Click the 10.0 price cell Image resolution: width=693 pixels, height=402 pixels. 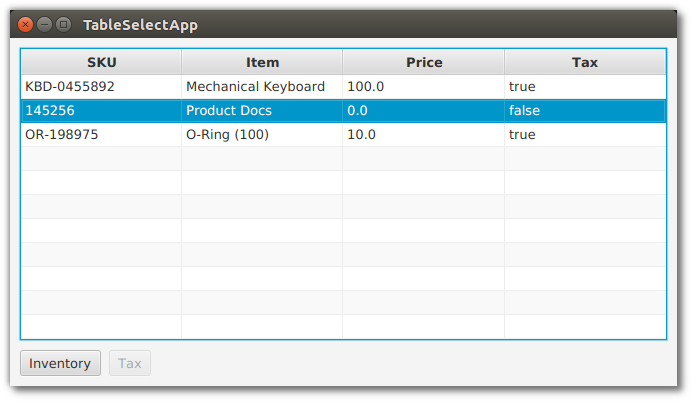[362, 135]
